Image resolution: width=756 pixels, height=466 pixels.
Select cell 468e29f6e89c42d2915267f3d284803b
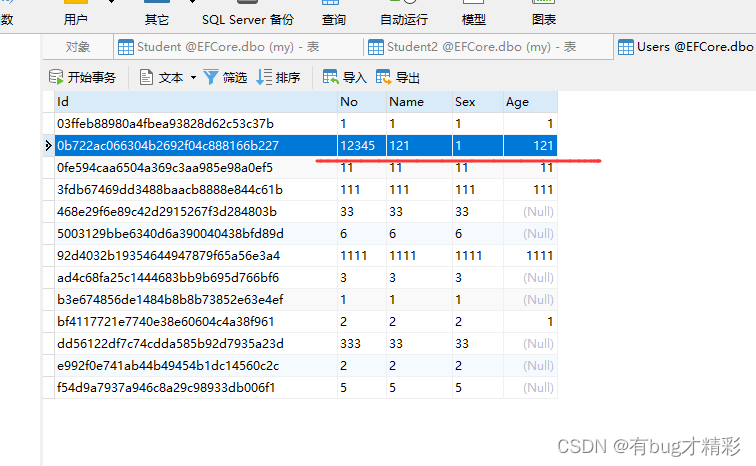point(196,212)
